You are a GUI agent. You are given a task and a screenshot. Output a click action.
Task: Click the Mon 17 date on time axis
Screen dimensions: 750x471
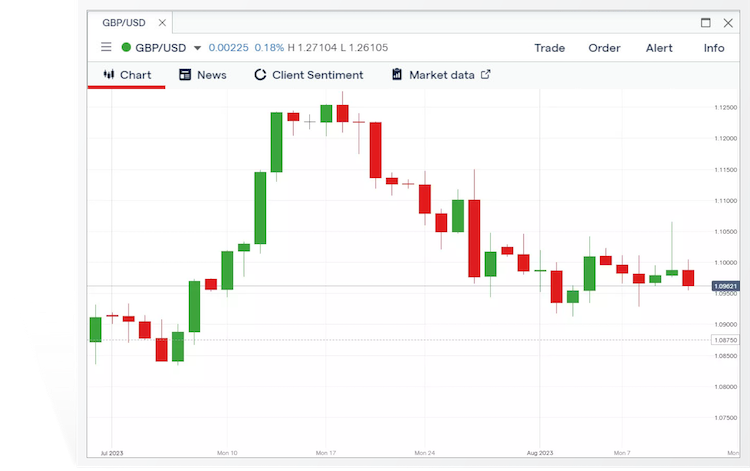[325, 452]
